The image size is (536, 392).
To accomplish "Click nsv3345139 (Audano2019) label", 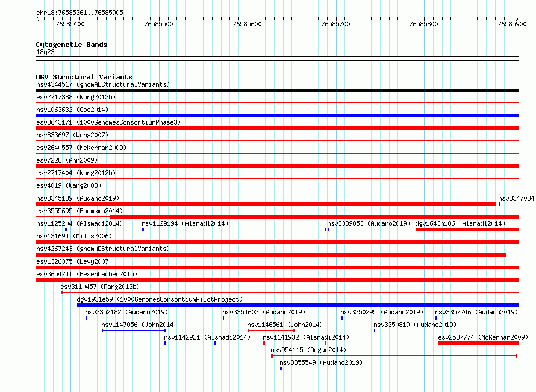I will click(x=78, y=198).
